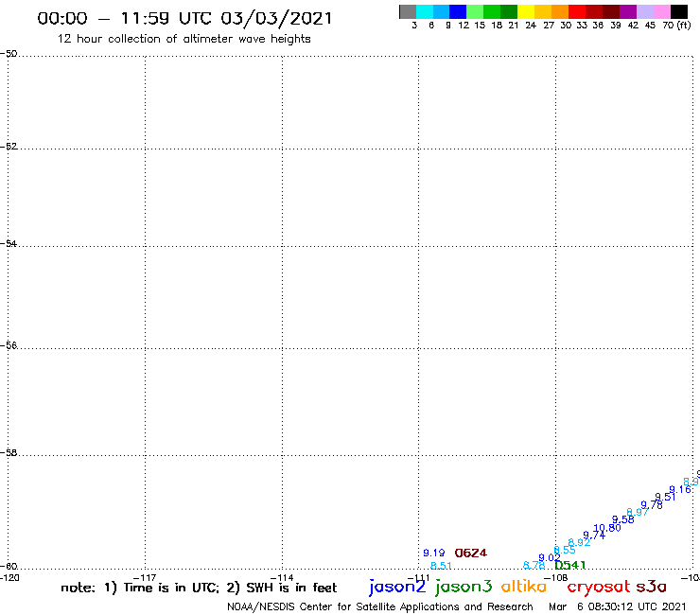700x615 pixels.
Task: Click the pure blue swatch before the 12 label
Action: (459, 11)
